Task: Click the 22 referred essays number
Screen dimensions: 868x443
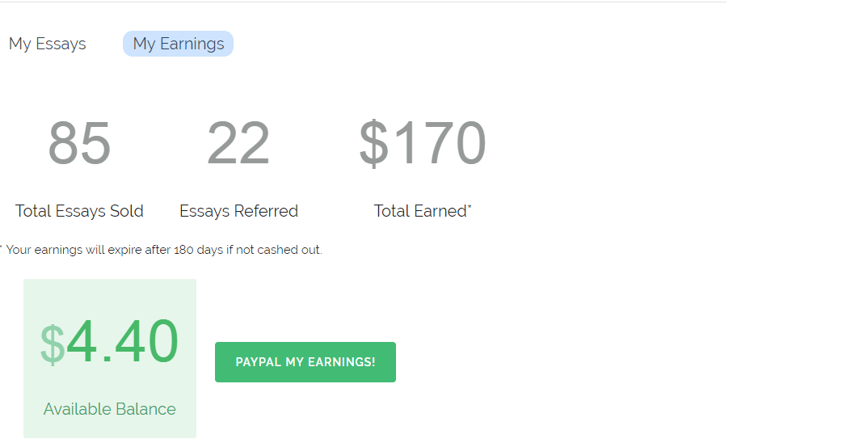Action: [x=238, y=143]
